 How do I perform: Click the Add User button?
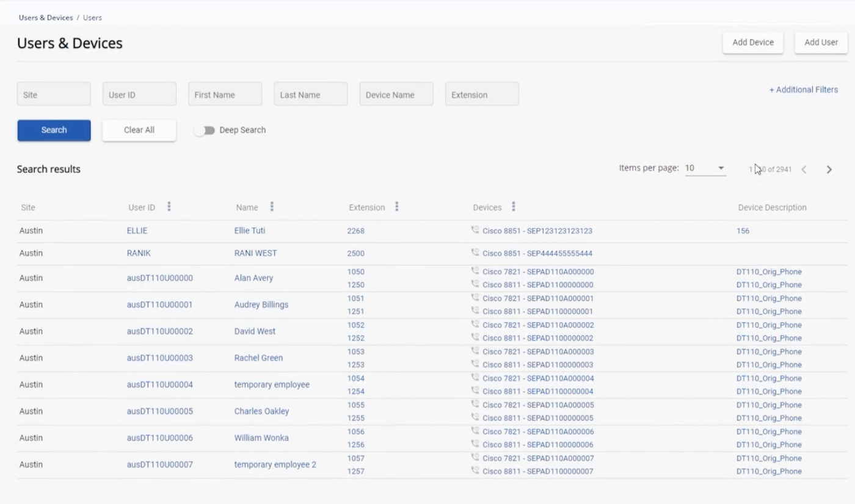coord(821,43)
